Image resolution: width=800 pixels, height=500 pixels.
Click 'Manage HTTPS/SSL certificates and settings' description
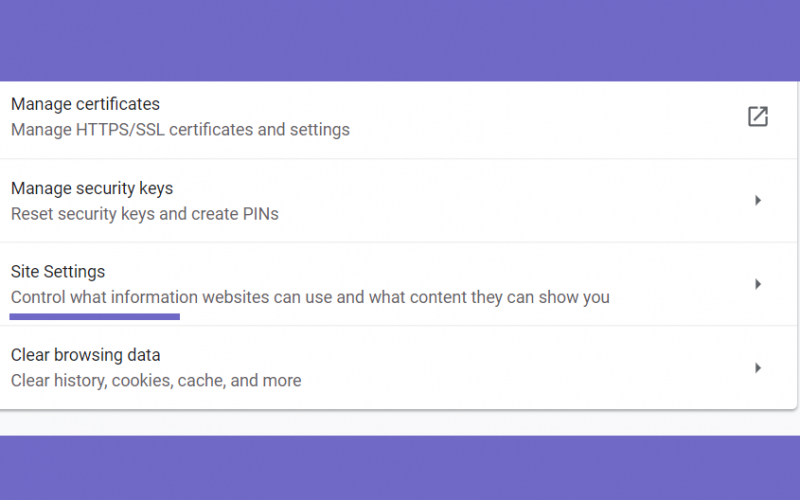tap(180, 130)
